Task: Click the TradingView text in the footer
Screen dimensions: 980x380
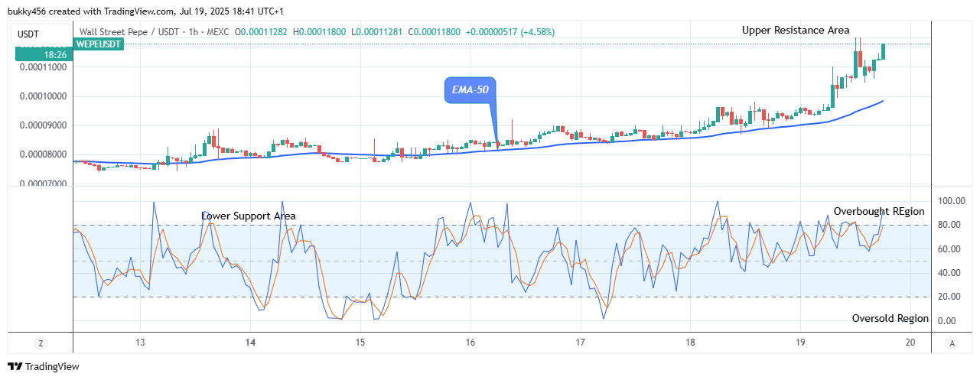Action: [x=52, y=367]
